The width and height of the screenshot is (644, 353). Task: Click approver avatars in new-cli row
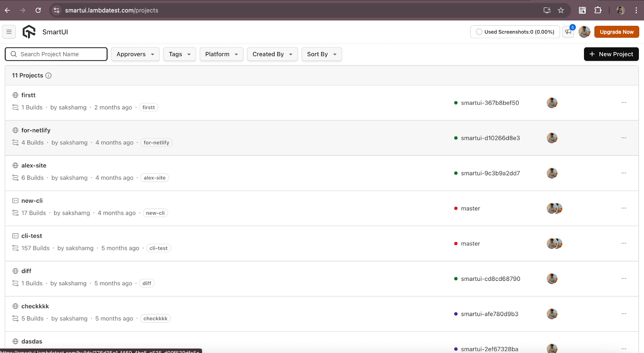click(554, 208)
